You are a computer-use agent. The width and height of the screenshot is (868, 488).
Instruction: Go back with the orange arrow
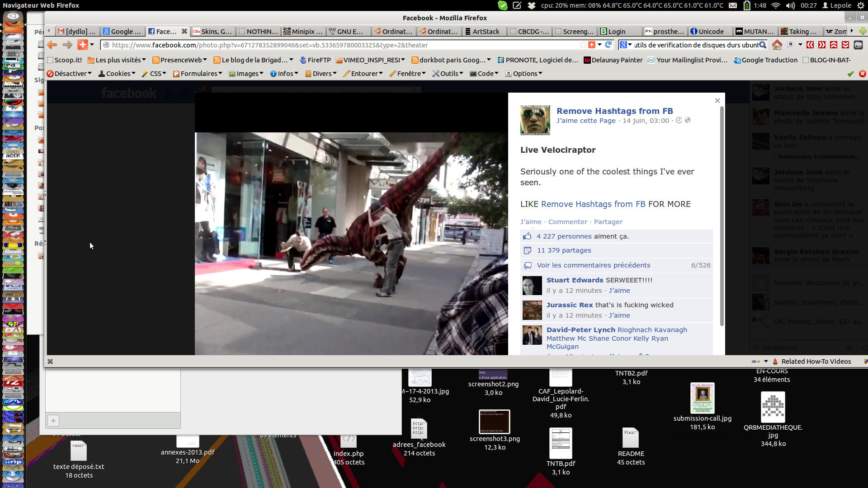(52, 45)
